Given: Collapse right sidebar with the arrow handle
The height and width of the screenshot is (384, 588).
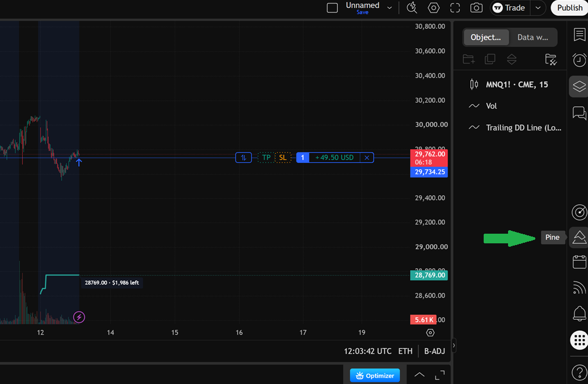Looking at the screenshot, I should (454, 345).
